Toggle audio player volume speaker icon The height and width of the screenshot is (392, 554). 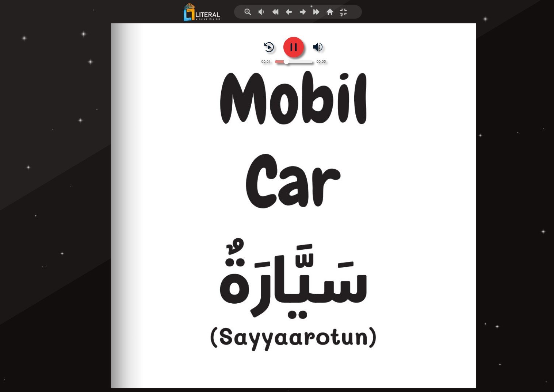(x=318, y=47)
